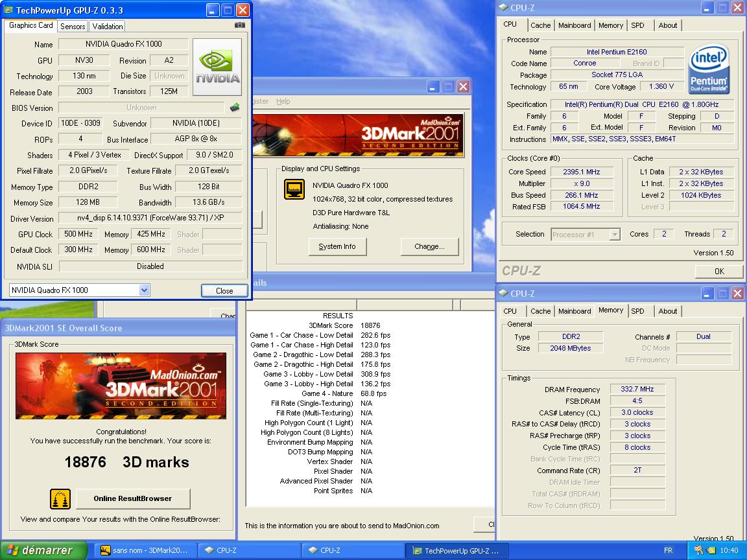Open the About tab in the lower CPU-Z window
This screenshot has height=560, width=747.
tap(667, 311)
